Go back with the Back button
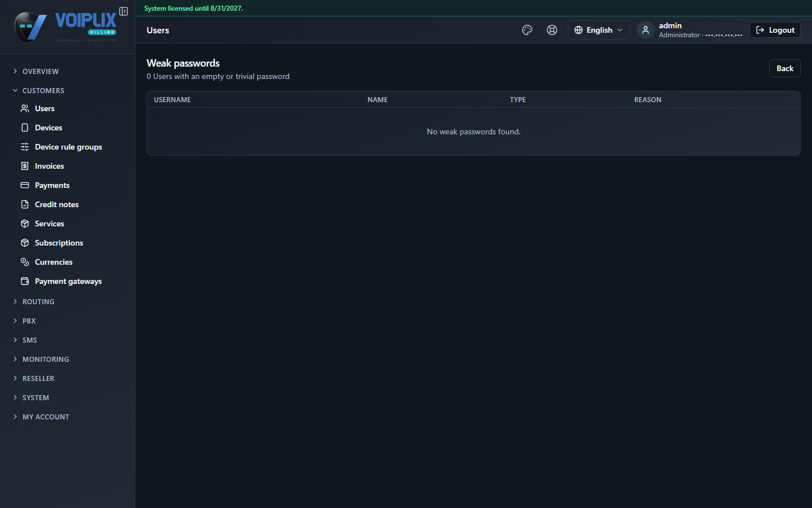This screenshot has height=508, width=812. click(784, 68)
